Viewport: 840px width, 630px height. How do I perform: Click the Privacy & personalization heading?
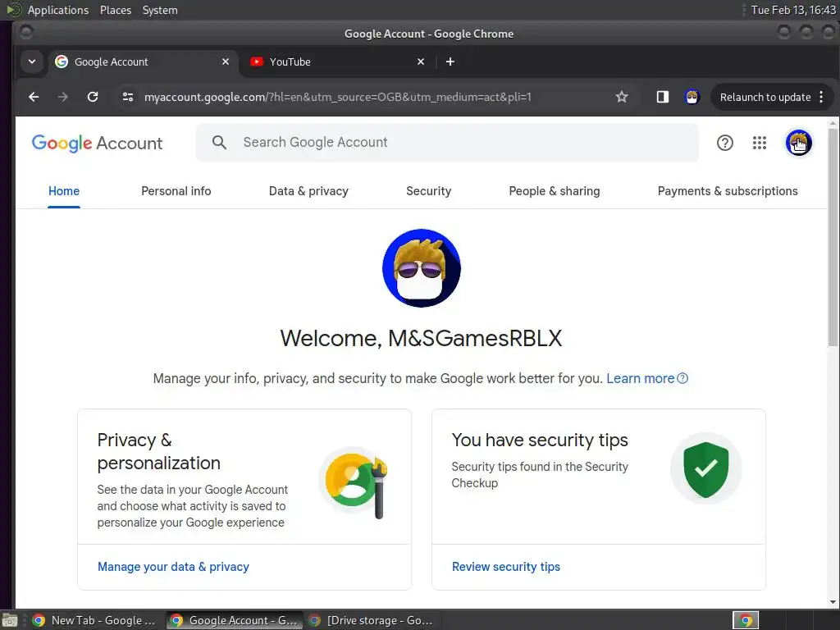click(158, 451)
